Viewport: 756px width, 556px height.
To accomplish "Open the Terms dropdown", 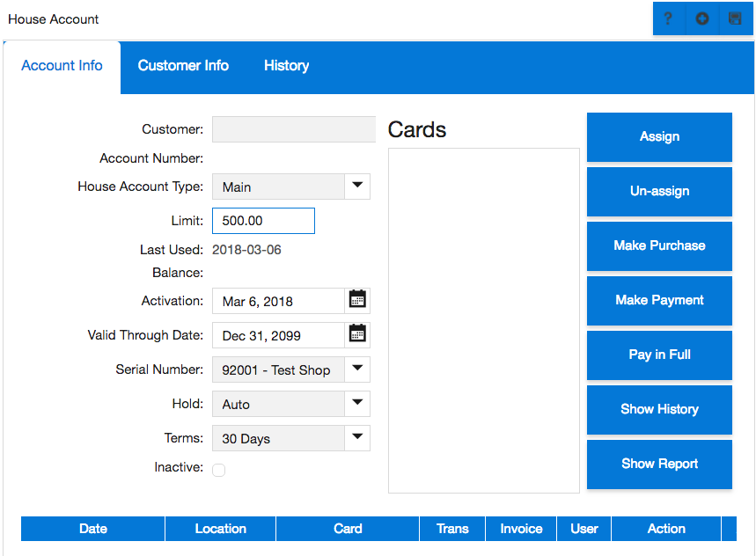I will (x=357, y=437).
